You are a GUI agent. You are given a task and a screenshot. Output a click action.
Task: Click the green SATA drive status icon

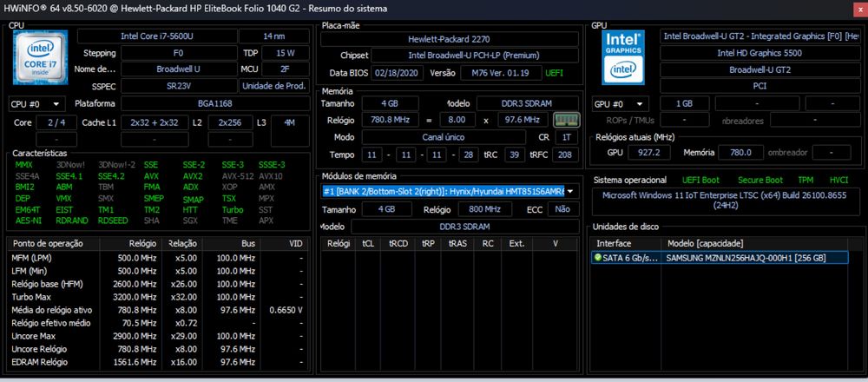(x=598, y=258)
